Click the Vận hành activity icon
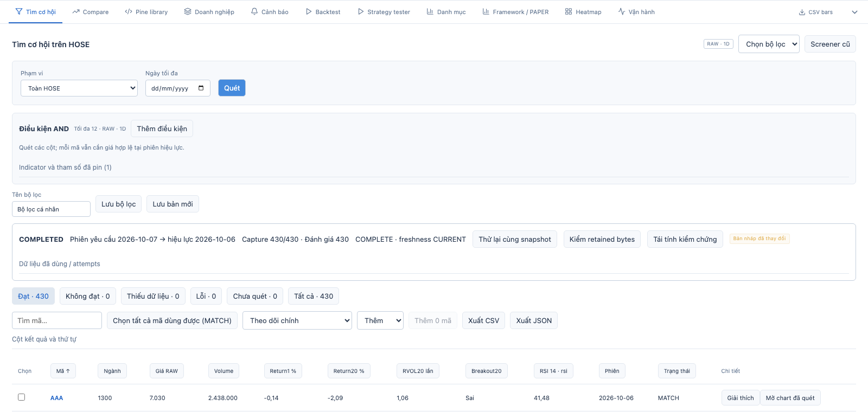This screenshot has width=868, height=412. coord(622,11)
